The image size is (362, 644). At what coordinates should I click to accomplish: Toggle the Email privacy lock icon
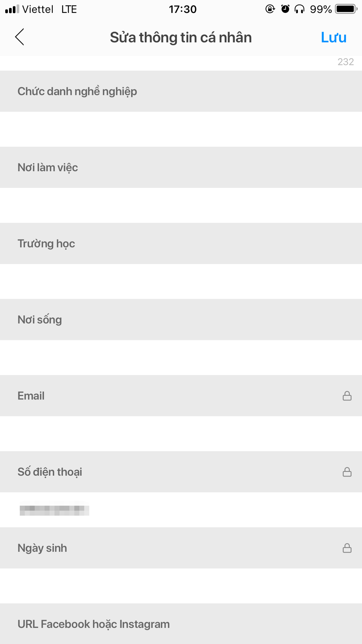pos(347,396)
